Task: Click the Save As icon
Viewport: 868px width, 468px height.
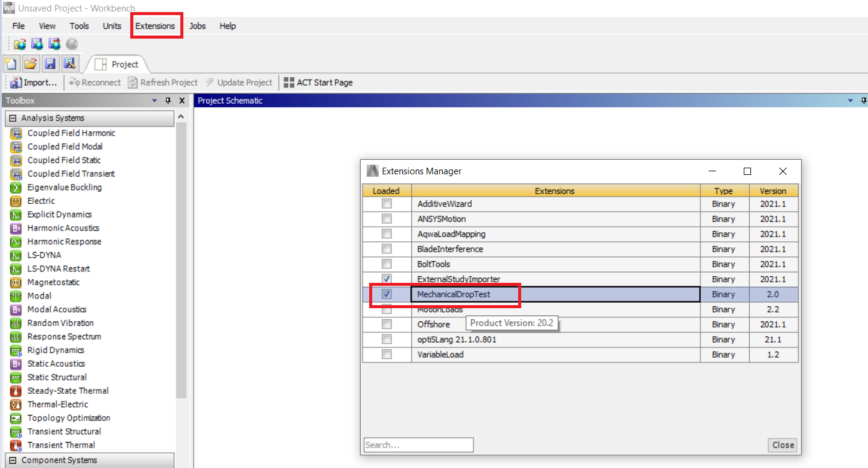Action: 70,64
